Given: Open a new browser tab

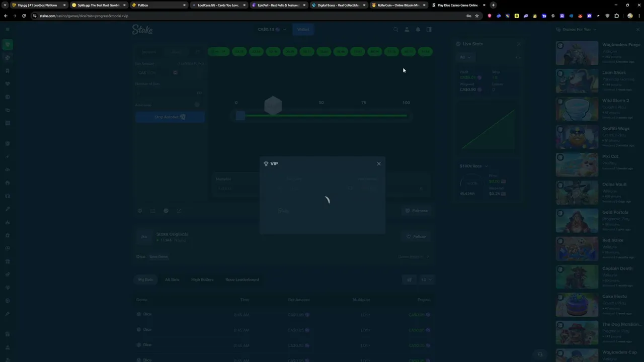Looking at the screenshot, I should [493, 5].
